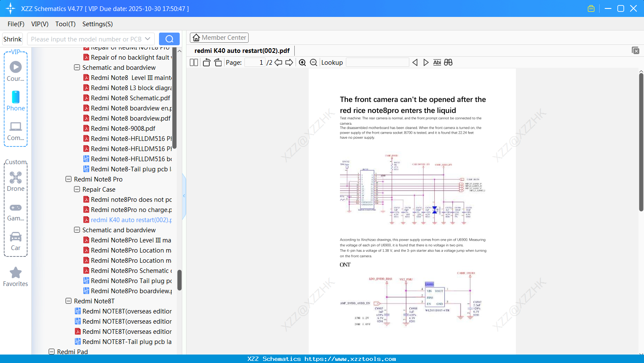Image resolution: width=644 pixels, height=363 pixels.
Task: Click the yellow toolbox icon in title bar
Action: click(591, 8)
